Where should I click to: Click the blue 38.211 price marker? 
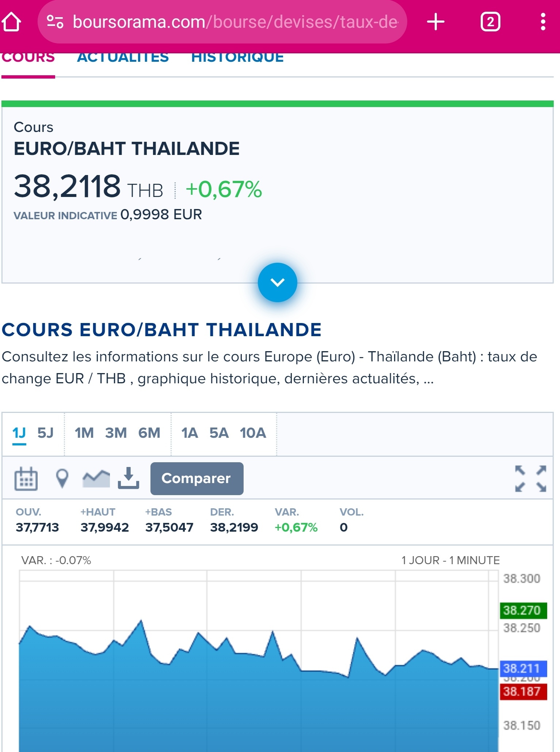pyautogui.click(x=523, y=668)
